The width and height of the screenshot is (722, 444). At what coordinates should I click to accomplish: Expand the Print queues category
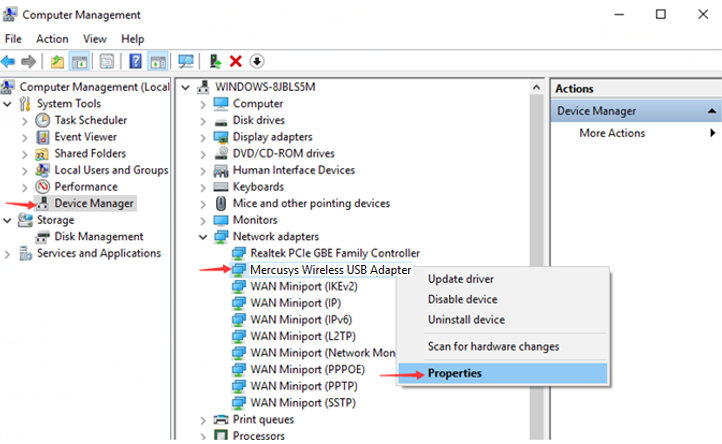click(204, 420)
